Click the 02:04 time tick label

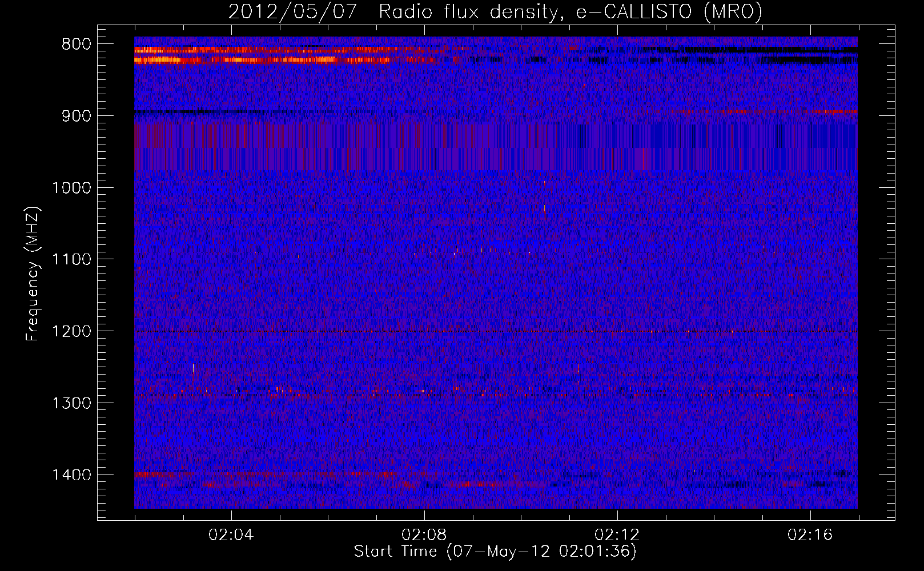point(231,535)
